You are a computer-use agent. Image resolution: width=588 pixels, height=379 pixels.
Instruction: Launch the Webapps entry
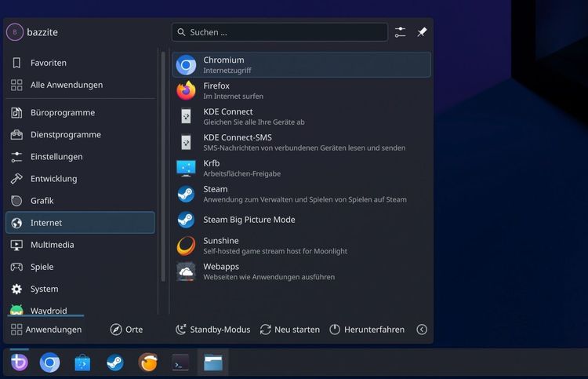coord(301,271)
